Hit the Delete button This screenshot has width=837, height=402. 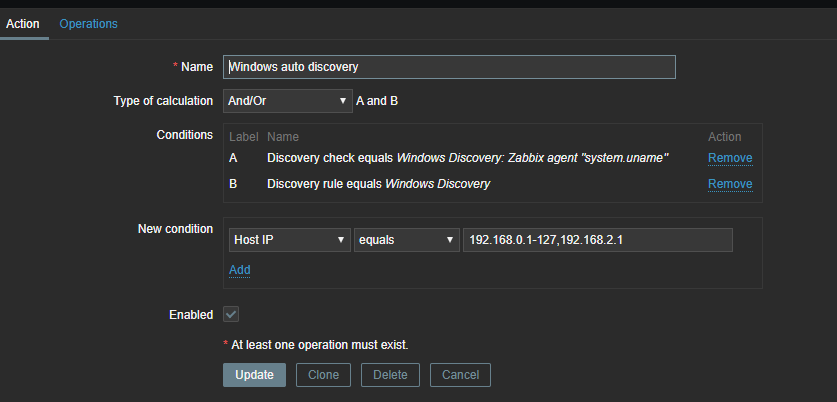point(390,375)
